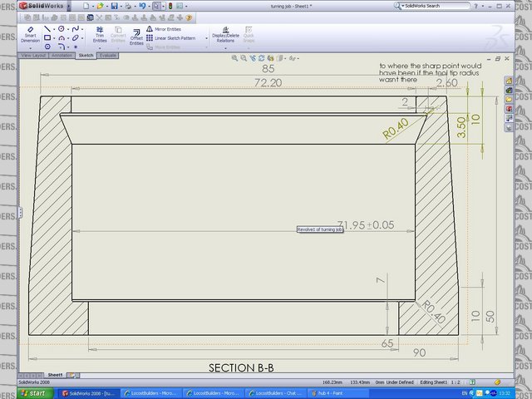Select the Sheet1 tab at the bottom
This screenshot has width=532, height=399.
click(x=55, y=375)
